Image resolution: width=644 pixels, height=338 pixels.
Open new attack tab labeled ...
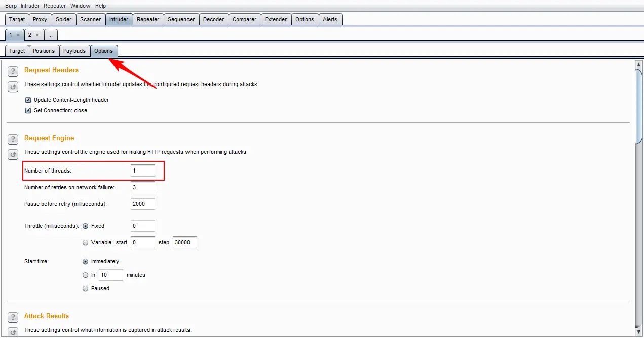50,35
